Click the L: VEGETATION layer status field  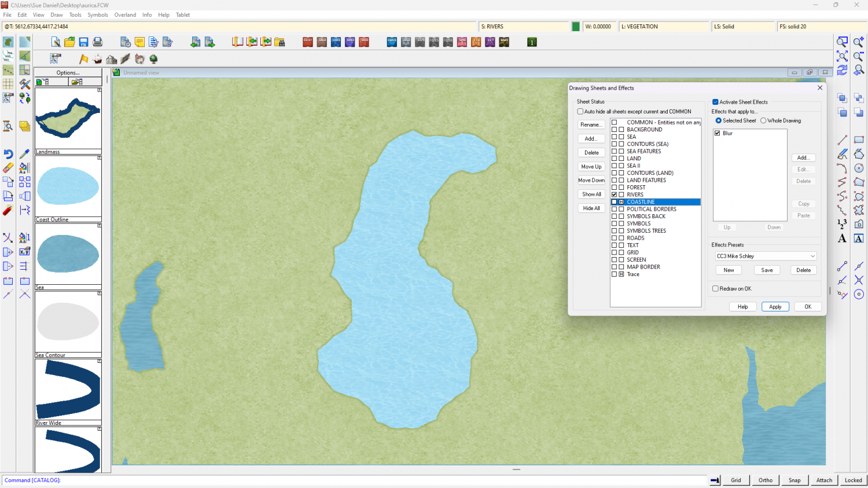(x=664, y=26)
